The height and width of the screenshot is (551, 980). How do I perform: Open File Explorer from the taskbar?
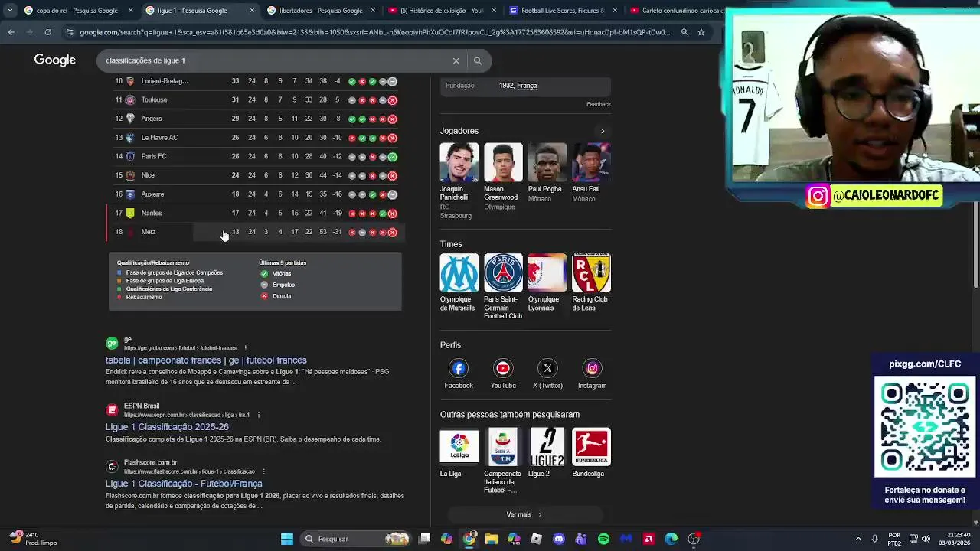coord(492,539)
